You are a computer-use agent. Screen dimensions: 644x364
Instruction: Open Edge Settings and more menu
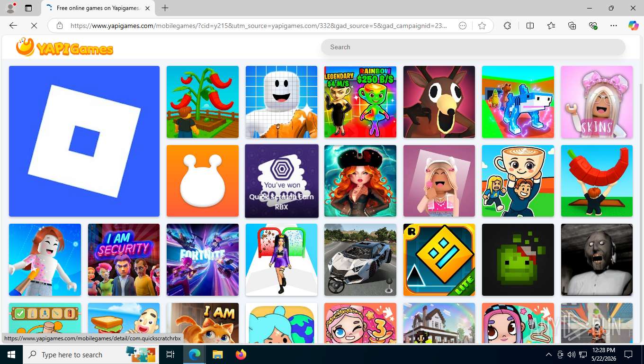coord(614,26)
